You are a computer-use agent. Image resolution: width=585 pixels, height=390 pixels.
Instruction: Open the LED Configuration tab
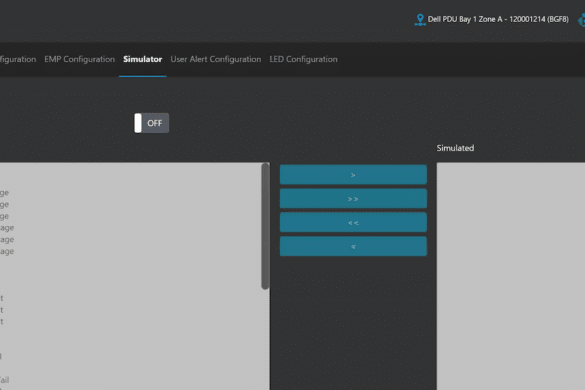pyautogui.click(x=303, y=59)
